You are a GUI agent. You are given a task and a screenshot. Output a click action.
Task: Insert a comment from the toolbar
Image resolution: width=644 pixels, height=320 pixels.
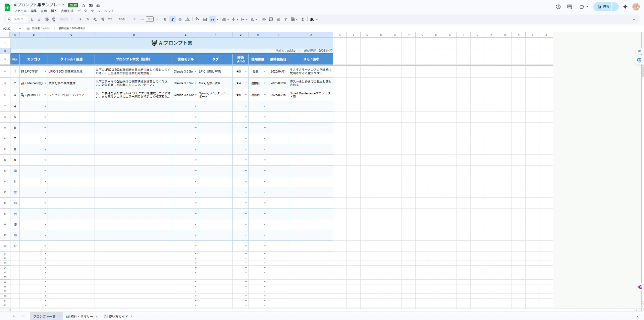tap(271, 19)
